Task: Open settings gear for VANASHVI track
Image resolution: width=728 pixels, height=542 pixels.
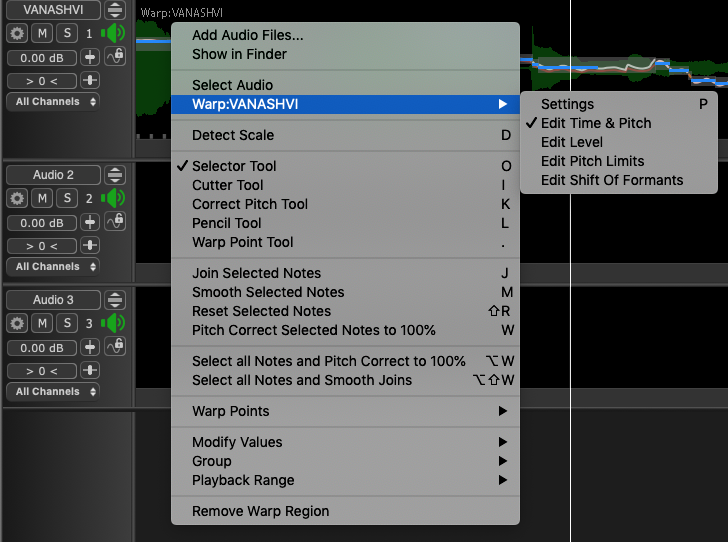Action: 17,34
